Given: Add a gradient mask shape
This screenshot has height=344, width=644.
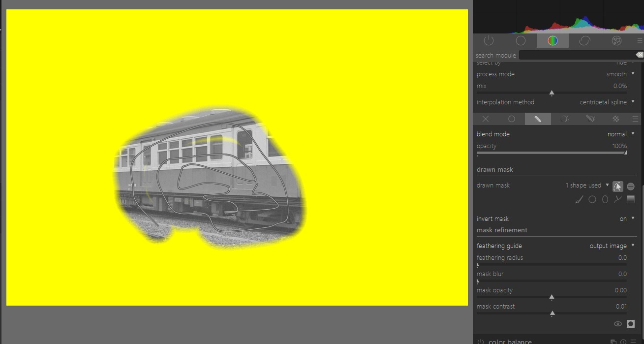Looking at the screenshot, I should [x=631, y=199].
